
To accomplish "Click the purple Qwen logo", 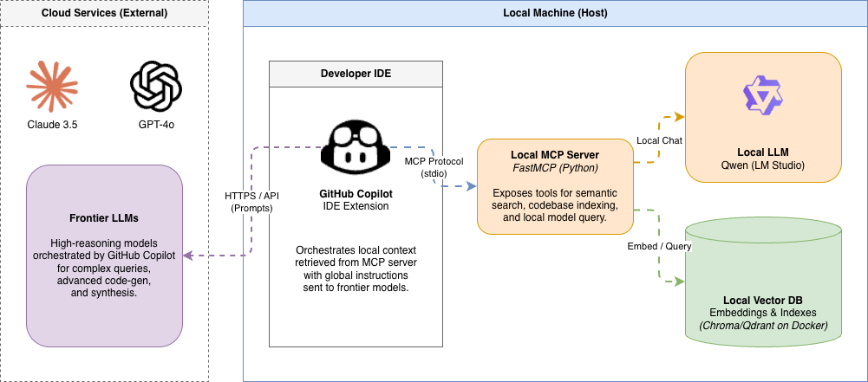I will 763,96.
